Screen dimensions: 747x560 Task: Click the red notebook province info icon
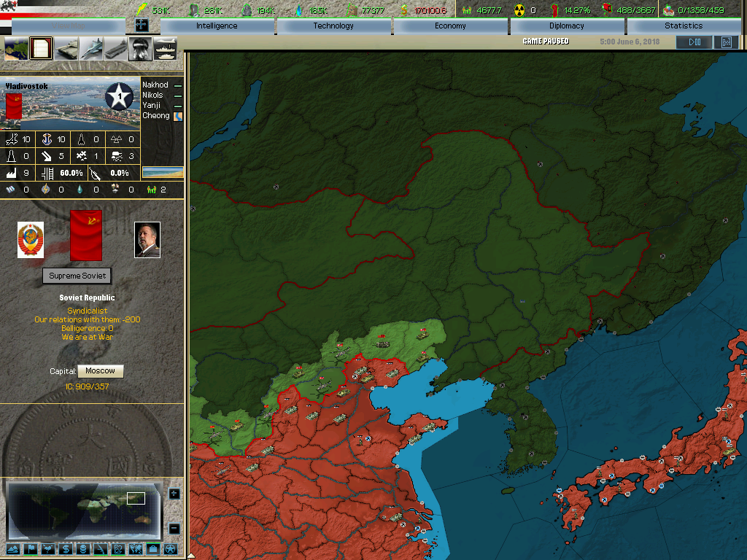click(x=41, y=49)
